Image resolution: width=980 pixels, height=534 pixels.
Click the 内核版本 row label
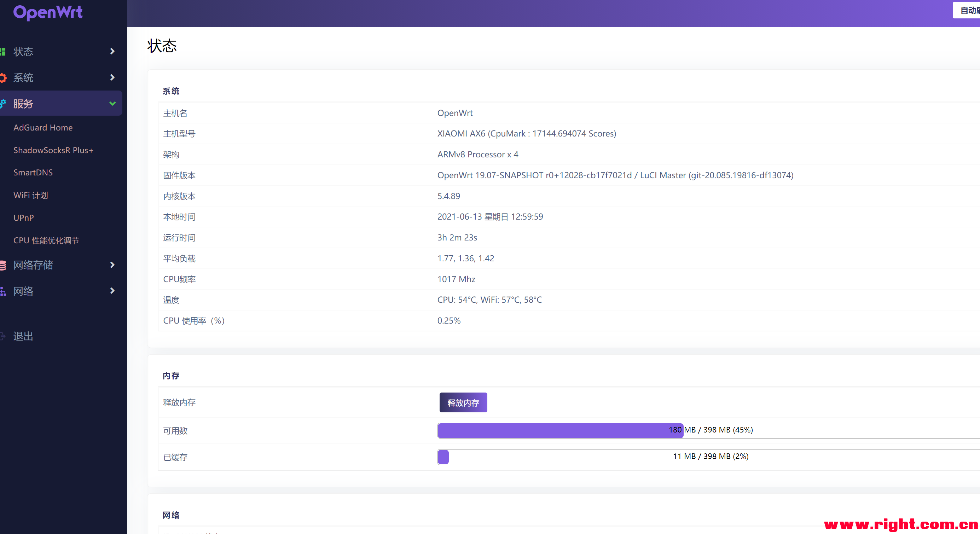click(179, 196)
